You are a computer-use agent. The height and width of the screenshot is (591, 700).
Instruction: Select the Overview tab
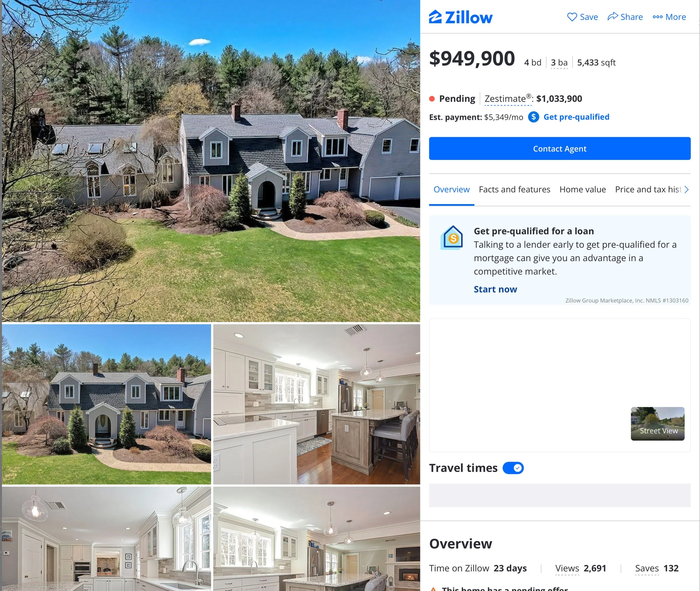click(451, 189)
